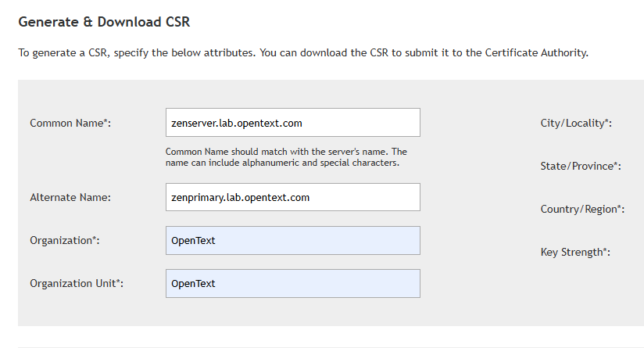Focus the Alternate Name text box
Image resolution: width=644 pixels, height=348 pixels.
pyautogui.click(x=292, y=197)
